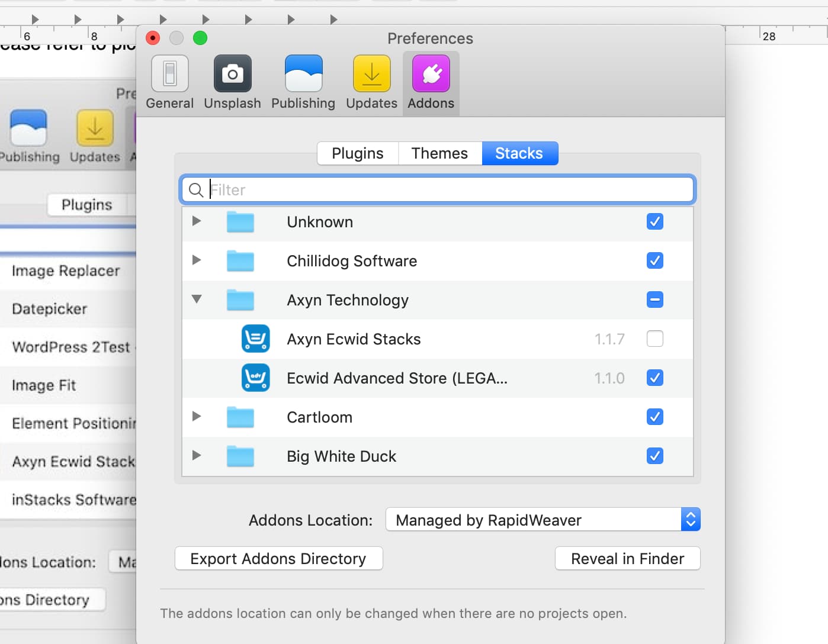Select the Stacks tab
Screen dimensions: 828x644
coord(519,153)
